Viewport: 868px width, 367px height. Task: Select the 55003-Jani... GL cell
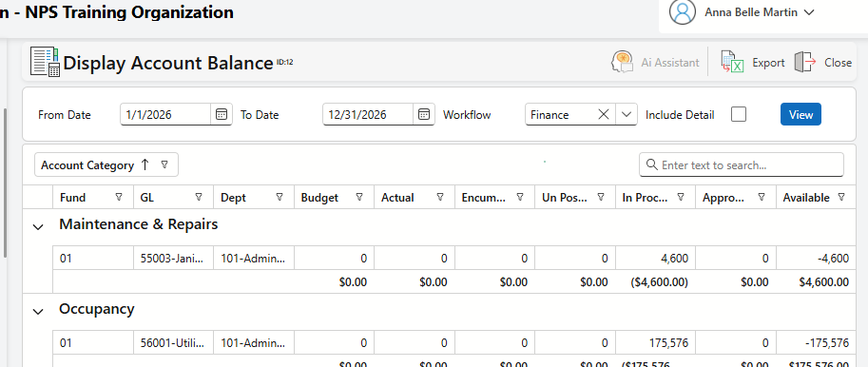(x=173, y=258)
